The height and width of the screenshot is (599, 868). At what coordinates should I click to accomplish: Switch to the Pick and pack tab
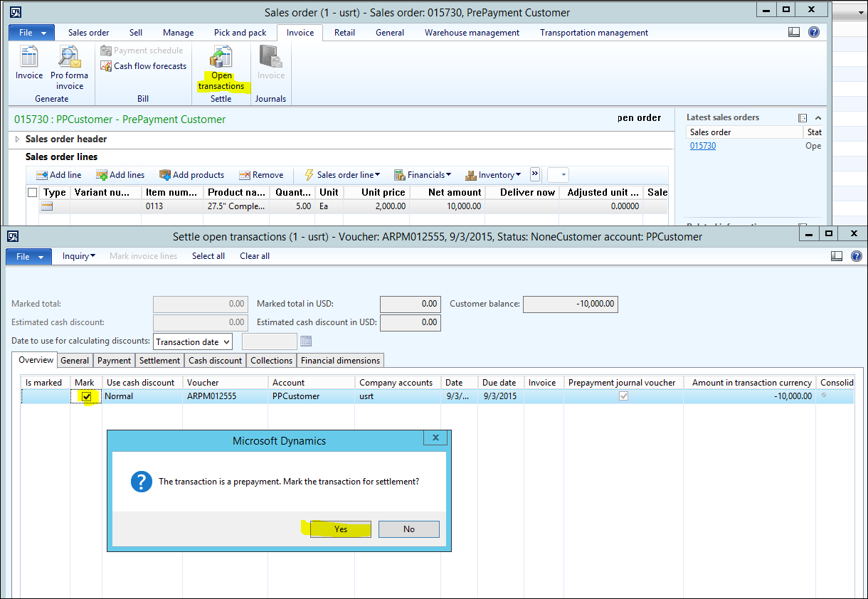(x=240, y=33)
